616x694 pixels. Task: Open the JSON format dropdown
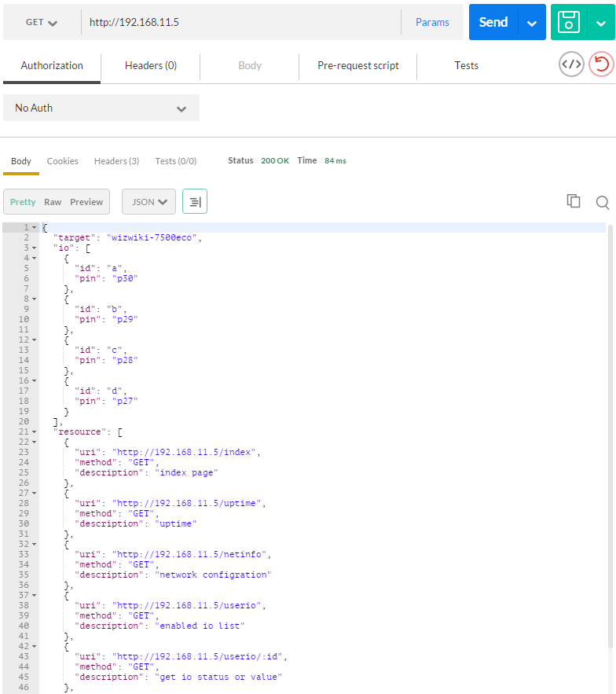[148, 202]
